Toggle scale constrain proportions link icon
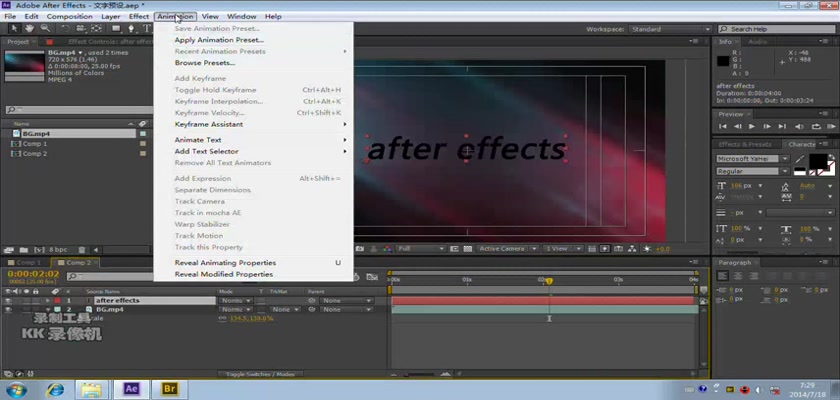The width and height of the screenshot is (840, 400). (x=223, y=319)
